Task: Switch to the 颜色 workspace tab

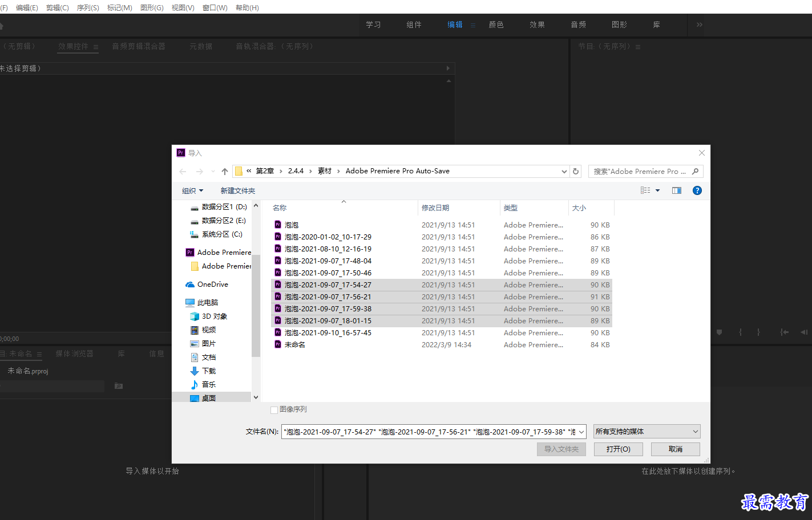Action: click(496, 25)
